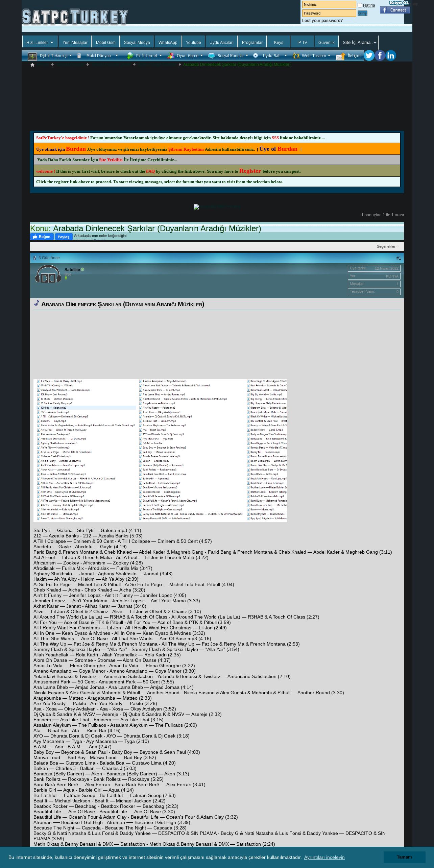This screenshot has width=434, height=868.
Task: Toggle the Hatırla remember-me checkbox
Action: tap(360, 5)
